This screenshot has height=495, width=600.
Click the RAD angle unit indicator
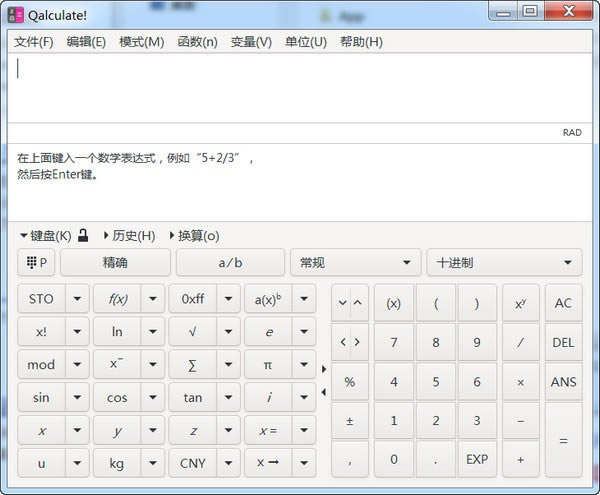[x=572, y=133]
